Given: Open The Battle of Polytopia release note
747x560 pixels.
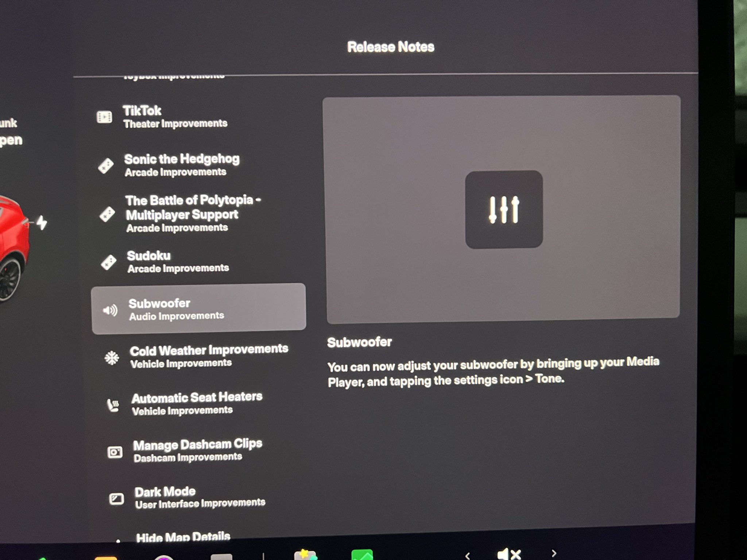Looking at the screenshot, I should [x=193, y=213].
